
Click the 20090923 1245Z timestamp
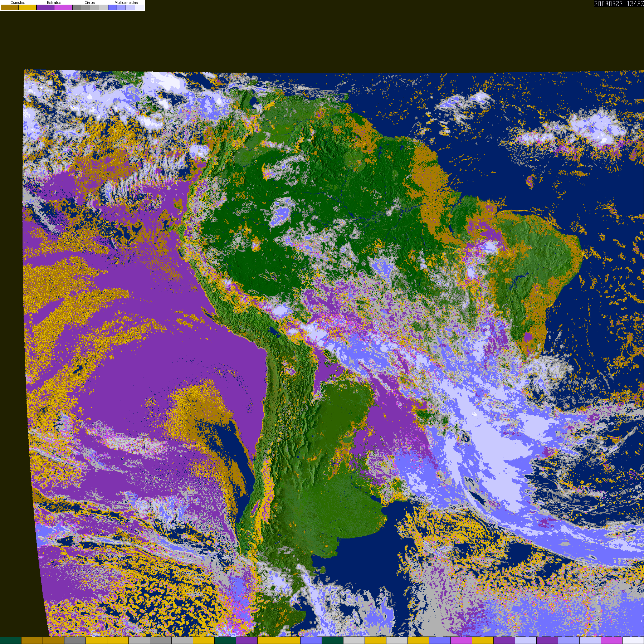coord(619,4)
